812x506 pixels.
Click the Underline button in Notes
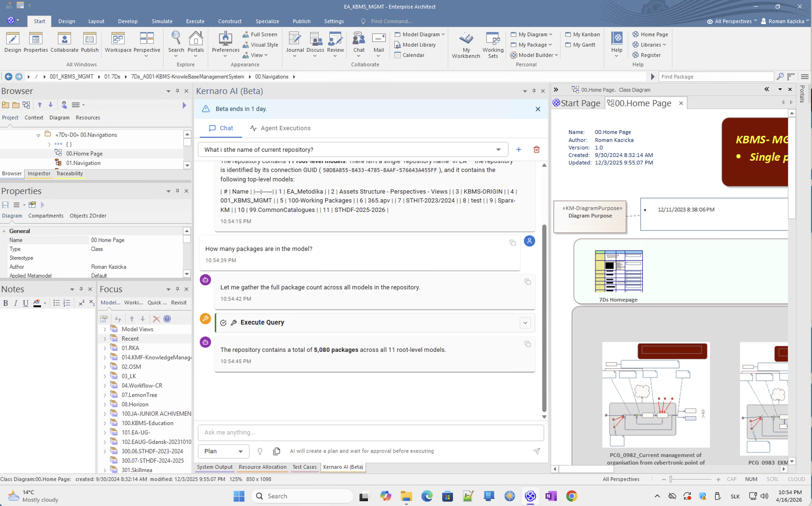pos(25,303)
